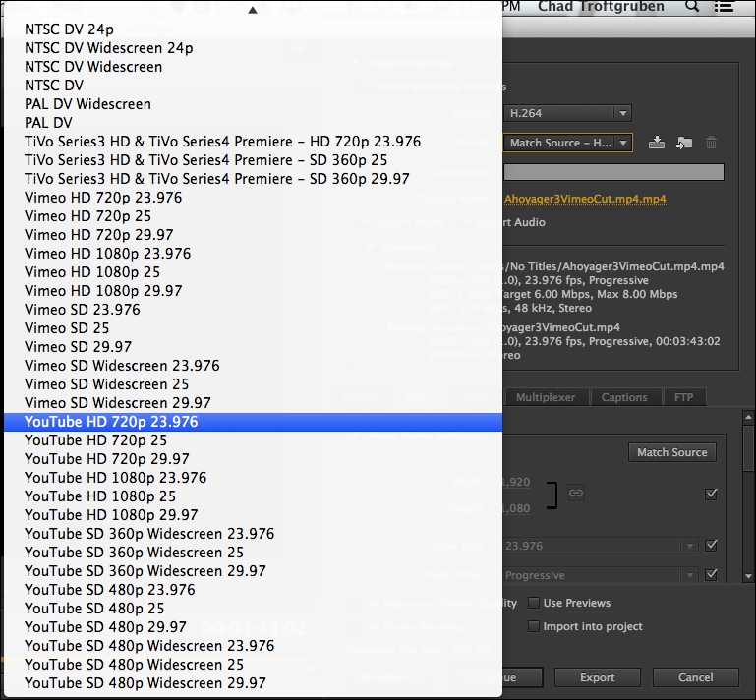Open Spotlight search in the menu bar

click(692, 6)
